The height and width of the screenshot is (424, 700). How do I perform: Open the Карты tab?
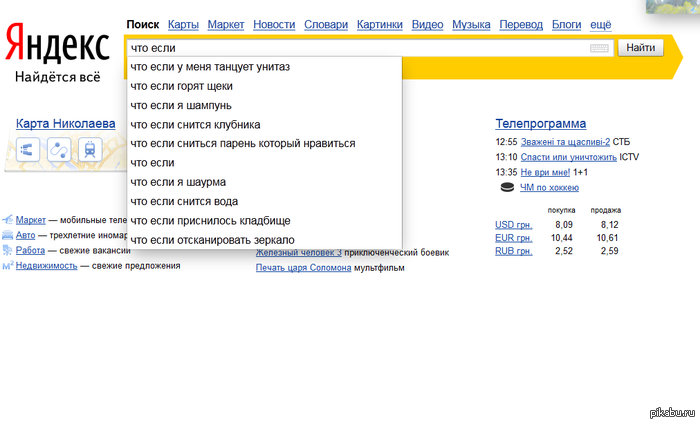(183, 23)
